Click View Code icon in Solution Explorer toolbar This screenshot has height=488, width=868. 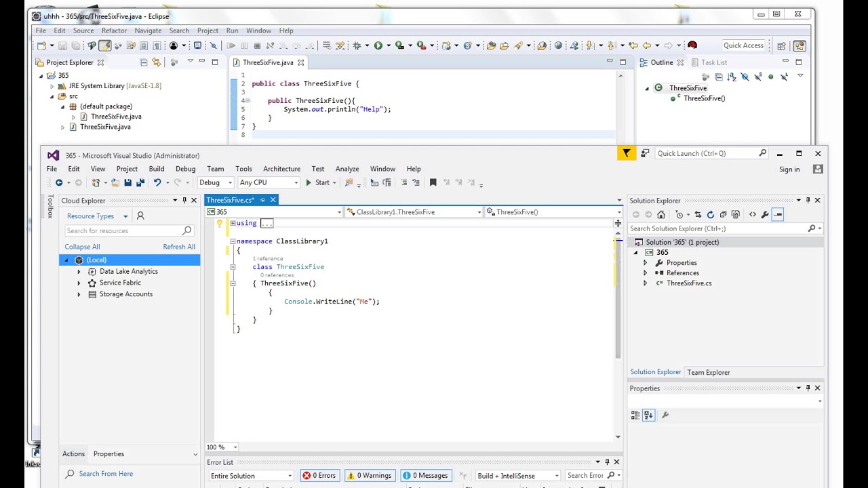tap(752, 214)
